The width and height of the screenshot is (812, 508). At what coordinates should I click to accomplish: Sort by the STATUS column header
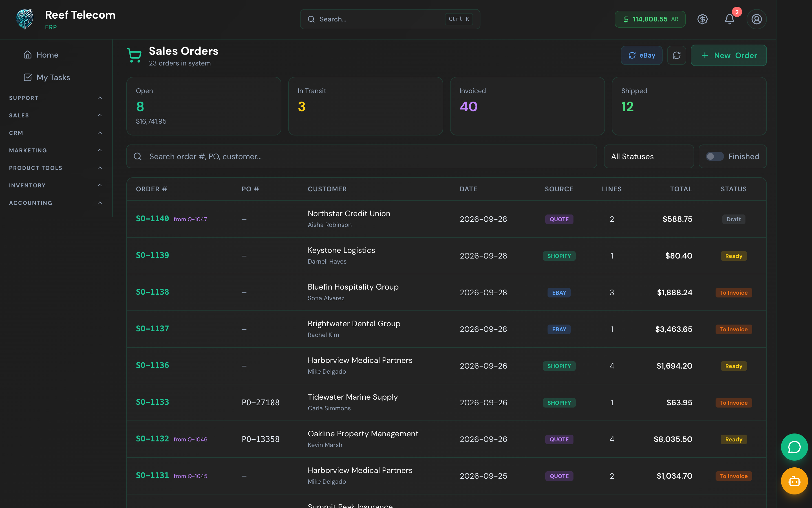pos(734,189)
